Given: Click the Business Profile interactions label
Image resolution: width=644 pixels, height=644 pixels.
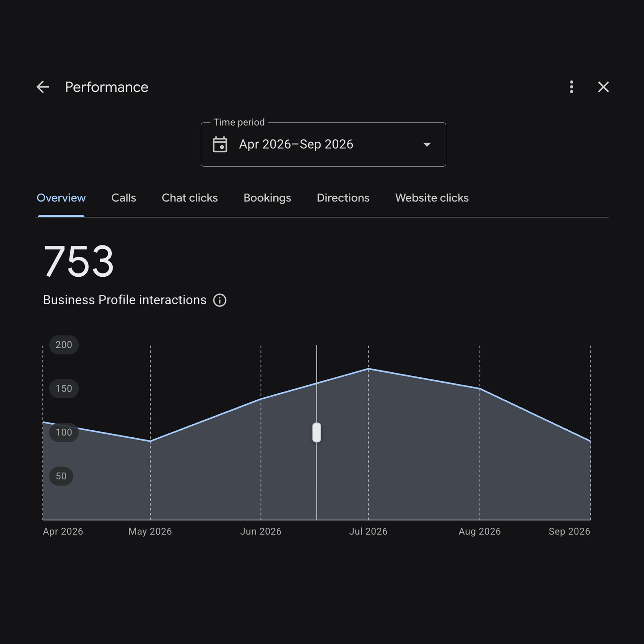Looking at the screenshot, I should pos(125,300).
